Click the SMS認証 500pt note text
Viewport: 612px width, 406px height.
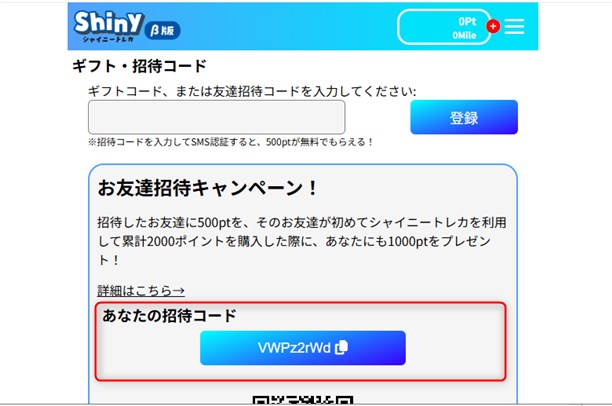coord(231,142)
